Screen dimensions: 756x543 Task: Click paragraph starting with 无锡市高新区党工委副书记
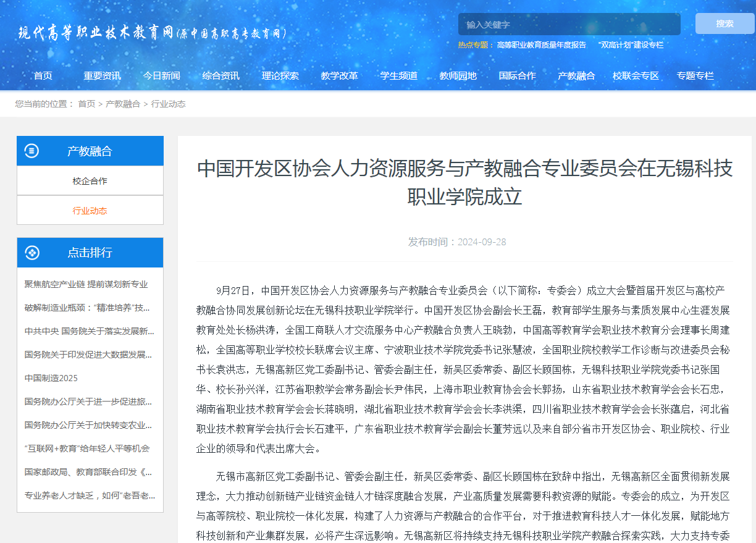point(463,506)
